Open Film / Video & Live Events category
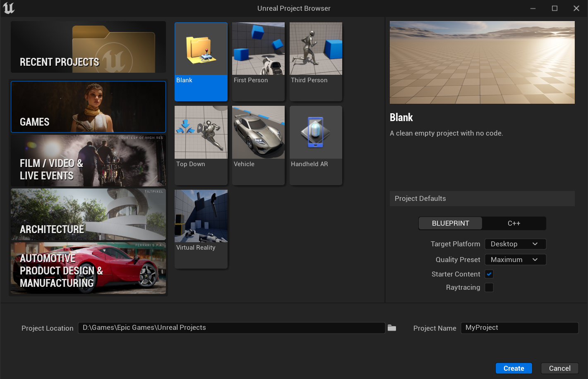 tap(88, 161)
